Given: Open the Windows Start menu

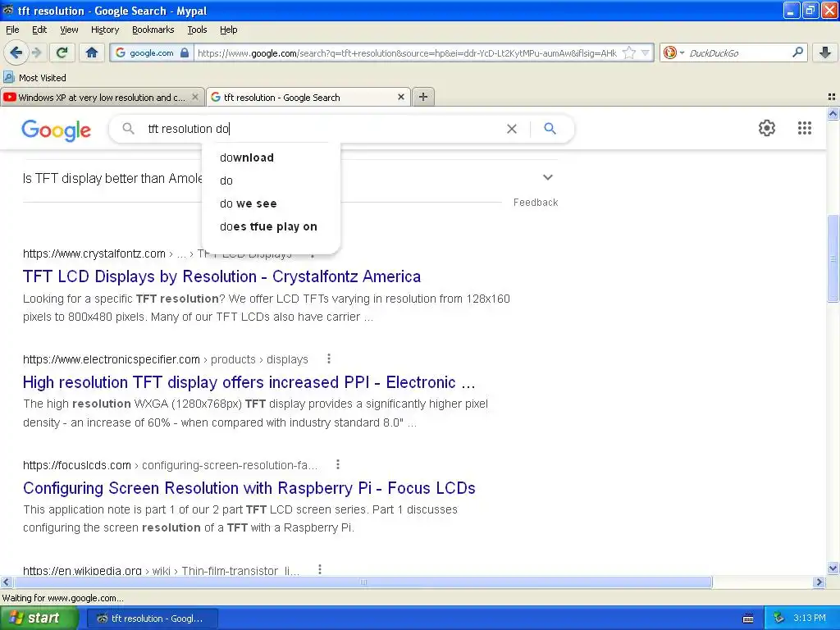Looking at the screenshot, I should pyautogui.click(x=39, y=619).
